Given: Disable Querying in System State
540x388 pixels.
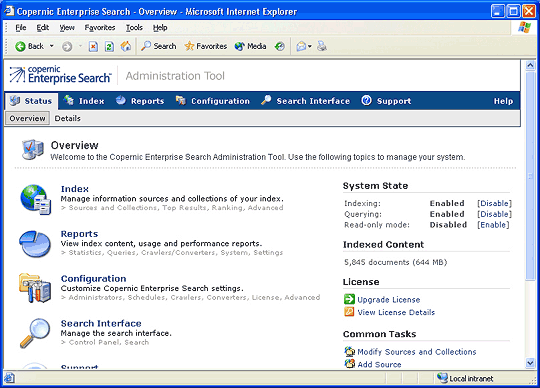Looking at the screenshot, I should point(494,214).
